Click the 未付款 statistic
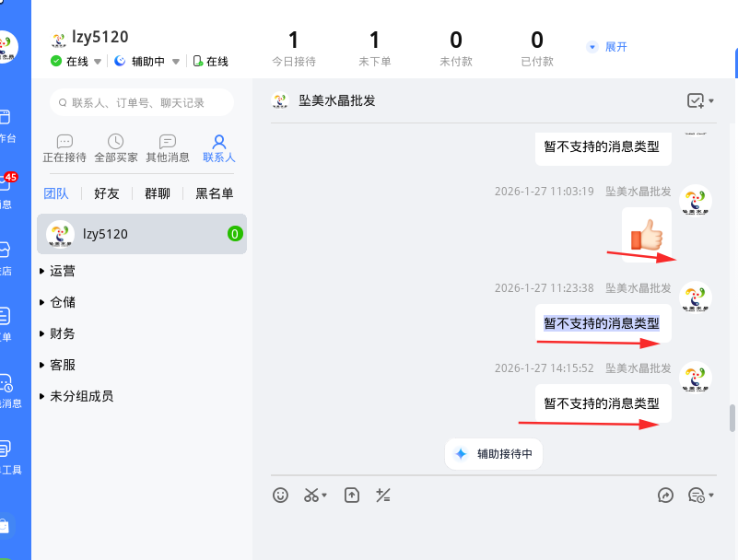 455,49
